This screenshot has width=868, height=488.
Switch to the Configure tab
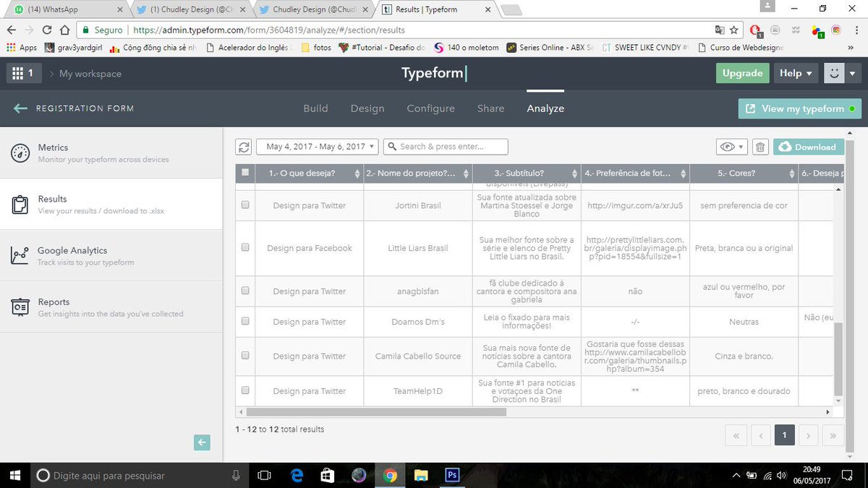coord(431,108)
